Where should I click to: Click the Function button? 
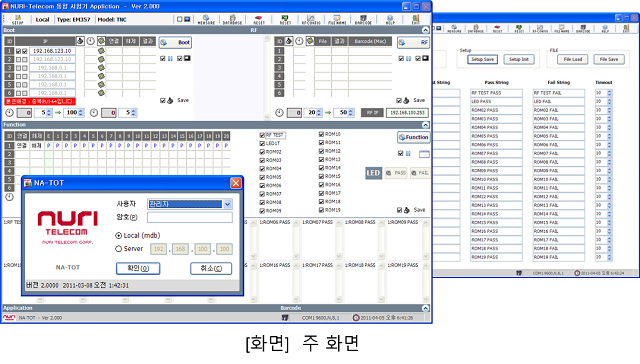pyautogui.click(x=413, y=138)
